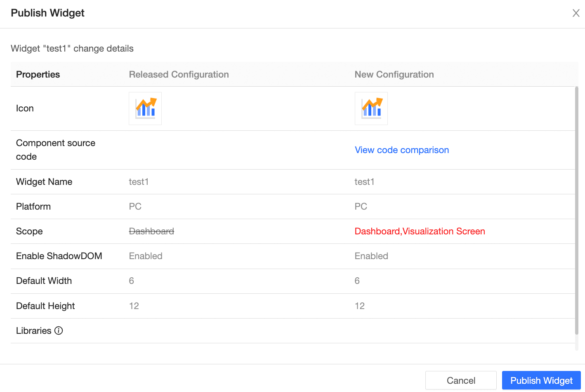Screen dimensions: 585x392
Task: Click the struck-through Dashboard scope value
Action: click(x=151, y=231)
